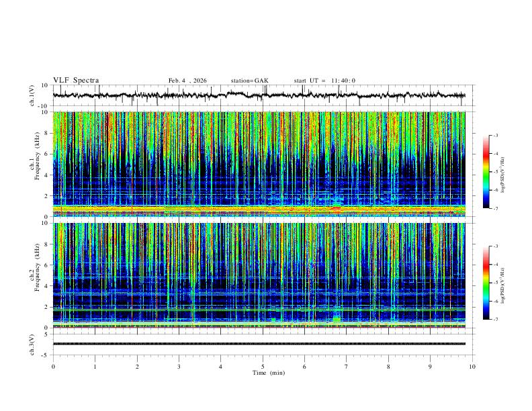Click the ch.1 "Frequency (kHz)" axis label
Viewport: 532px width, 411px height.
click(x=37, y=156)
